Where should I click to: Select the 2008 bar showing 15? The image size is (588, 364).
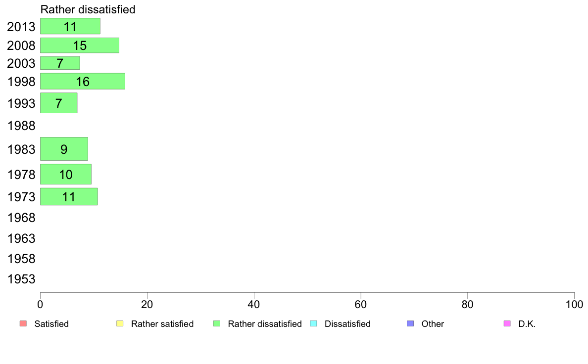80,45
